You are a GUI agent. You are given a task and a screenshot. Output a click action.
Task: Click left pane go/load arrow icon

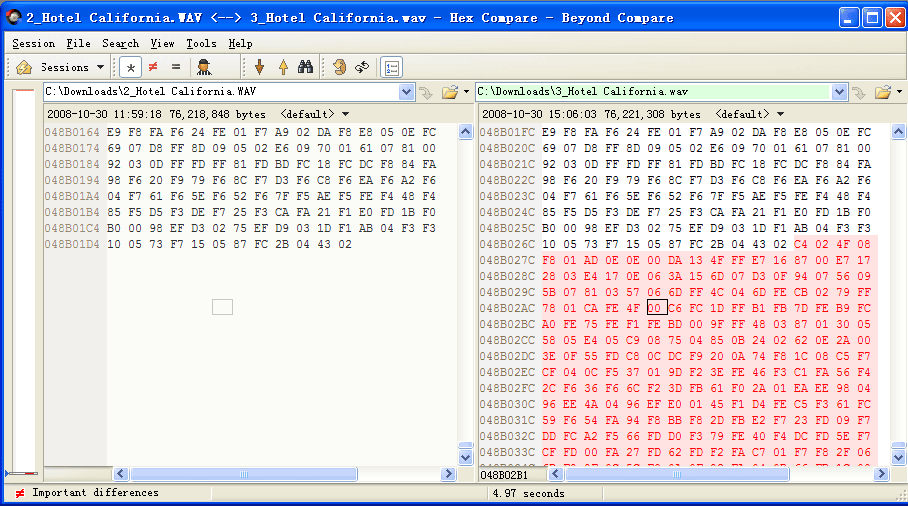426,92
